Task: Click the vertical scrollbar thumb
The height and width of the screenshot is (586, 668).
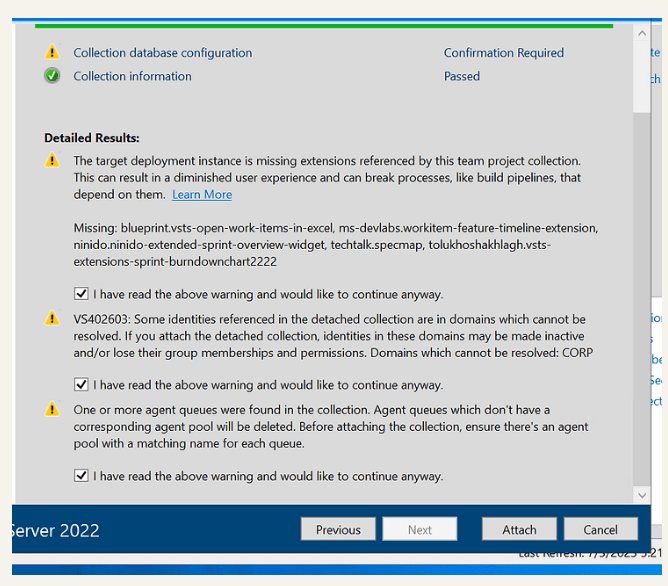Action: [x=642, y=298]
